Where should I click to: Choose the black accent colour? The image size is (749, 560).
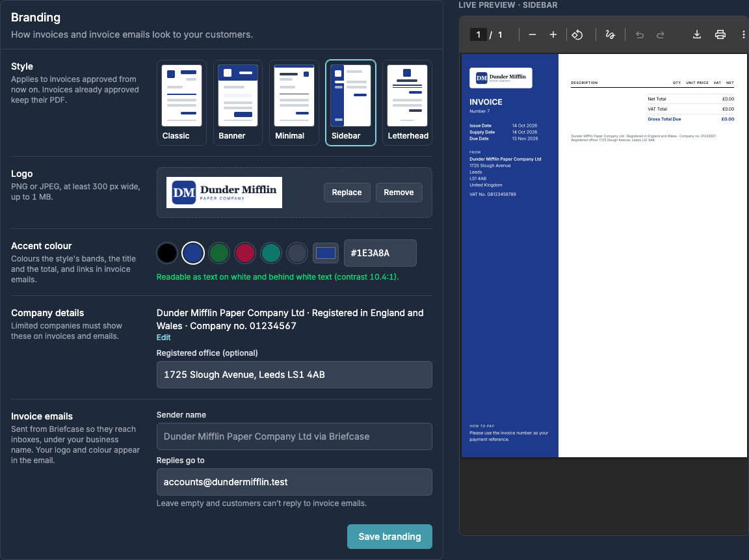[x=167, y=253]
